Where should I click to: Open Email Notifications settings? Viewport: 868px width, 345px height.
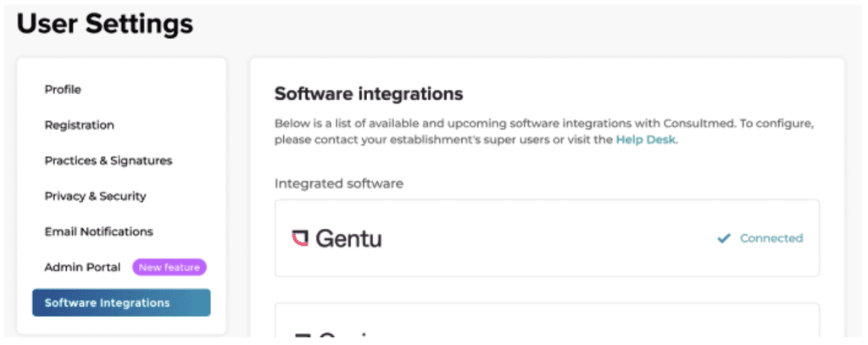tap(99, 231)
